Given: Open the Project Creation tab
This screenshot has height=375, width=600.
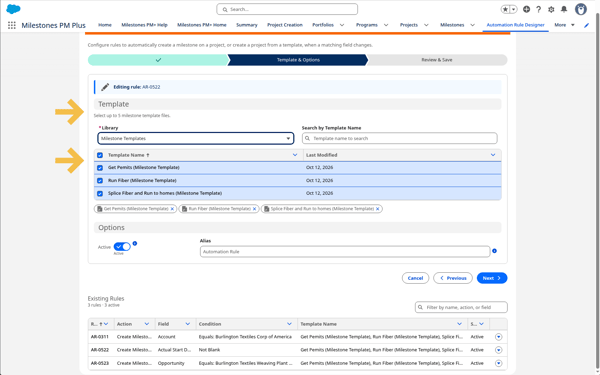Looking at the screenshot, I should [285, 25].
